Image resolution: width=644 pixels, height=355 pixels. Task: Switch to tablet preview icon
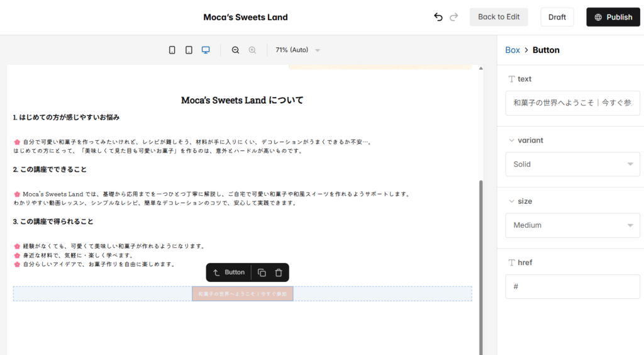(189, 50)
